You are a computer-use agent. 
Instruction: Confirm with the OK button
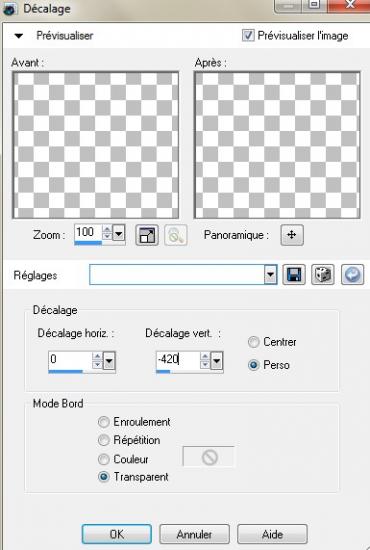tap(117, 534)
